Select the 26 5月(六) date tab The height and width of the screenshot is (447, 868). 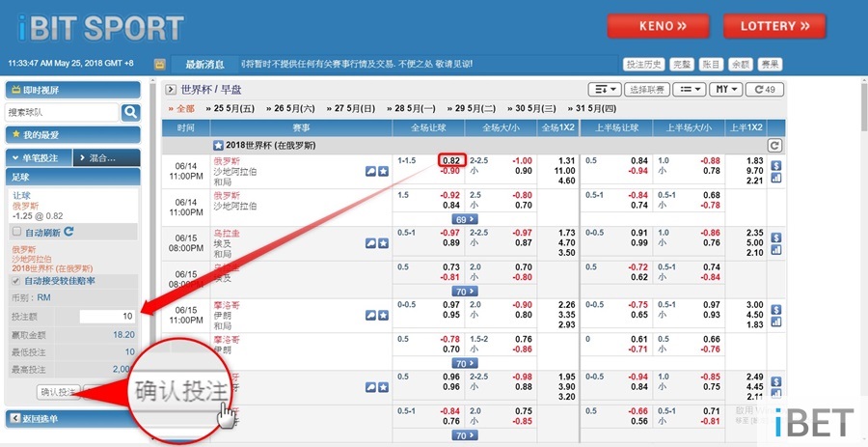[x=290, y=108]
